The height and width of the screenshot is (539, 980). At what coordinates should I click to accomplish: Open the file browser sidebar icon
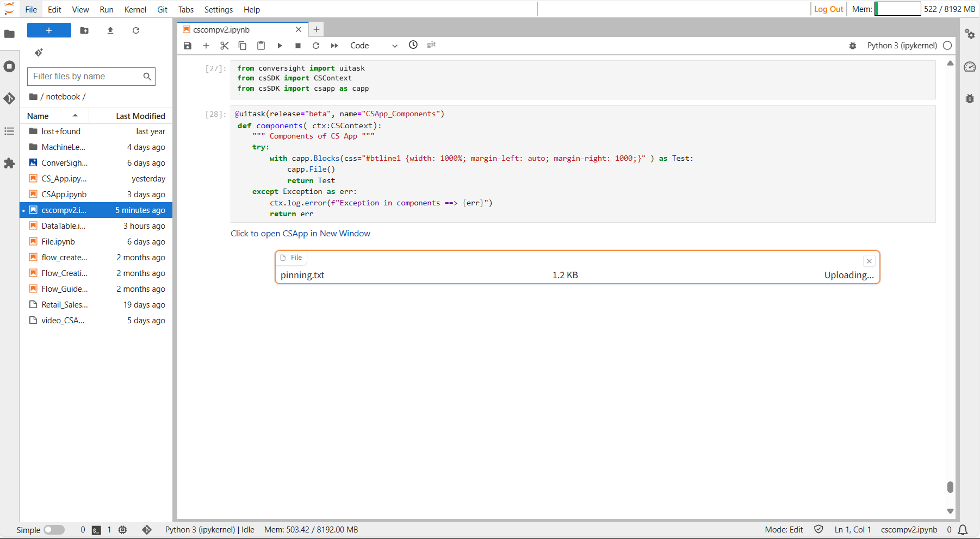click(x=9, y=34)
